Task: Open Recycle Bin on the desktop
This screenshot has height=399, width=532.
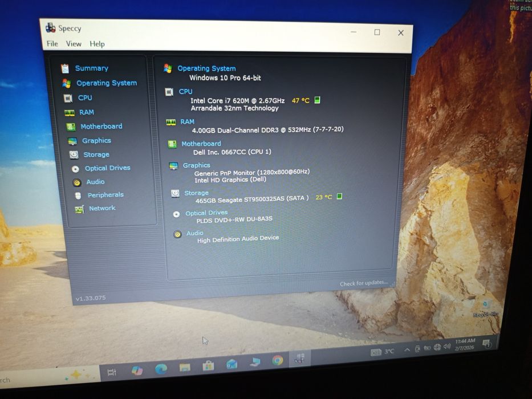Action: 485,308
